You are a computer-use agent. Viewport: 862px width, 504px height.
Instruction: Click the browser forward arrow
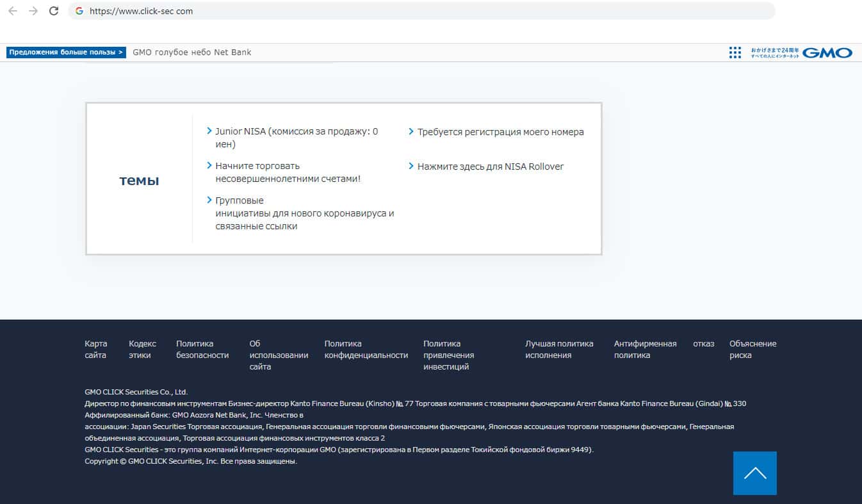coord(33,11)
